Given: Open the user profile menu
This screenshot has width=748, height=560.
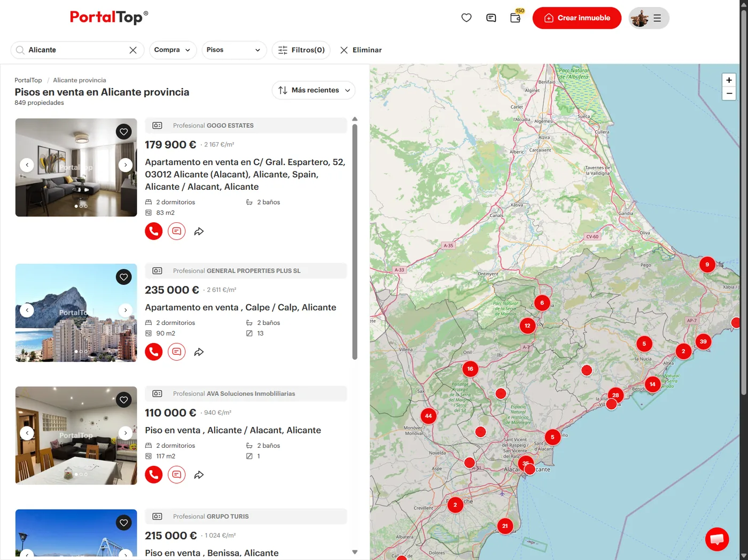Looking at the screenshot, I should 649,18.
